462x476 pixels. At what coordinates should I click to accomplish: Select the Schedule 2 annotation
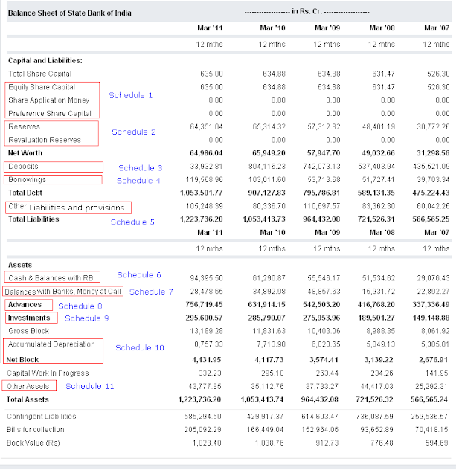(x=134, y=132)
